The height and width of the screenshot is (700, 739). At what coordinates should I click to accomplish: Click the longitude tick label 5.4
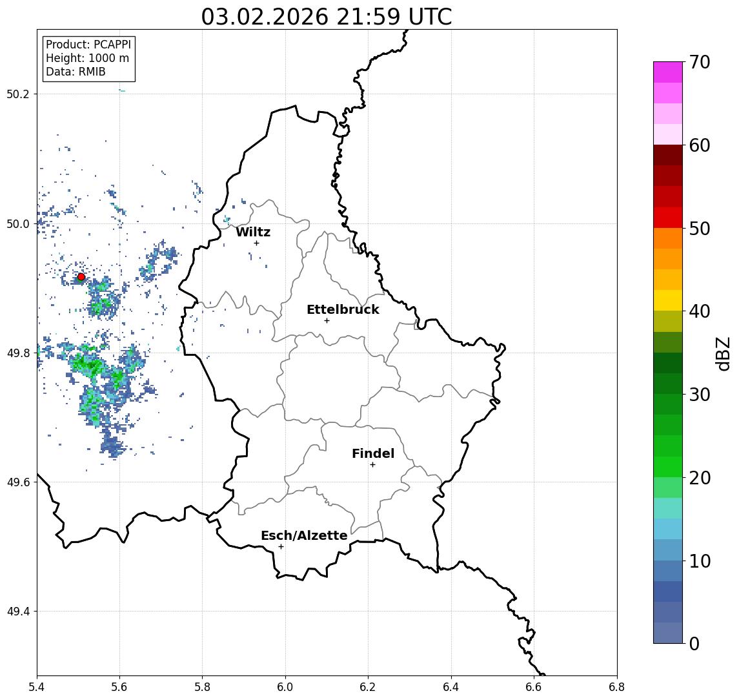tap(37, 687)
